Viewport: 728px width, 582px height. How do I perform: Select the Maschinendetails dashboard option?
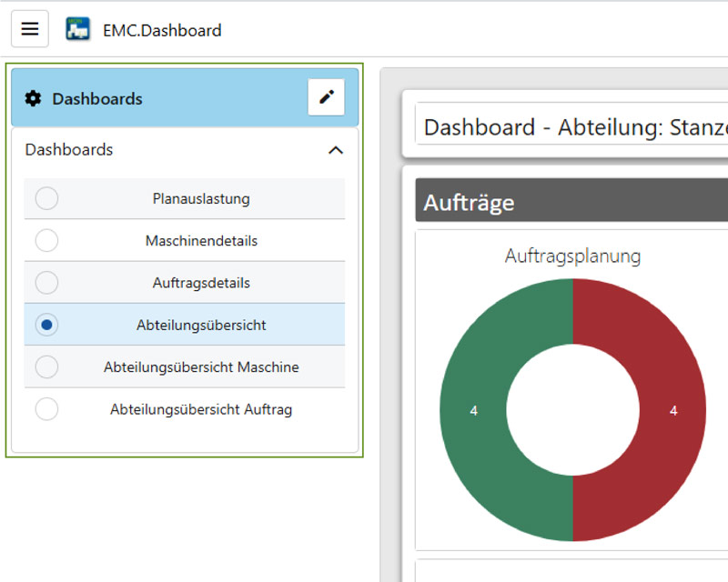(x=46, y=240)
